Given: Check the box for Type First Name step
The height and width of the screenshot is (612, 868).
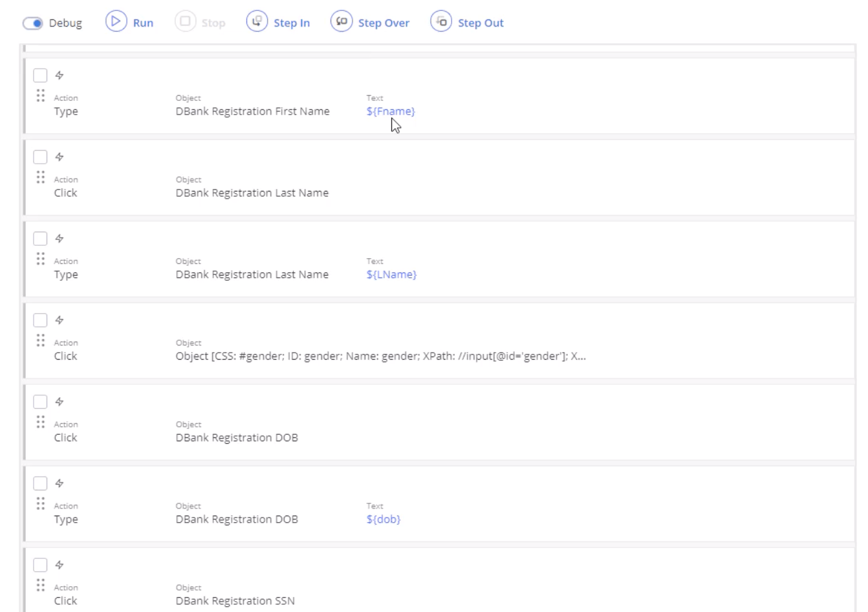Looking at the screenshot, I should coord(40,75).
